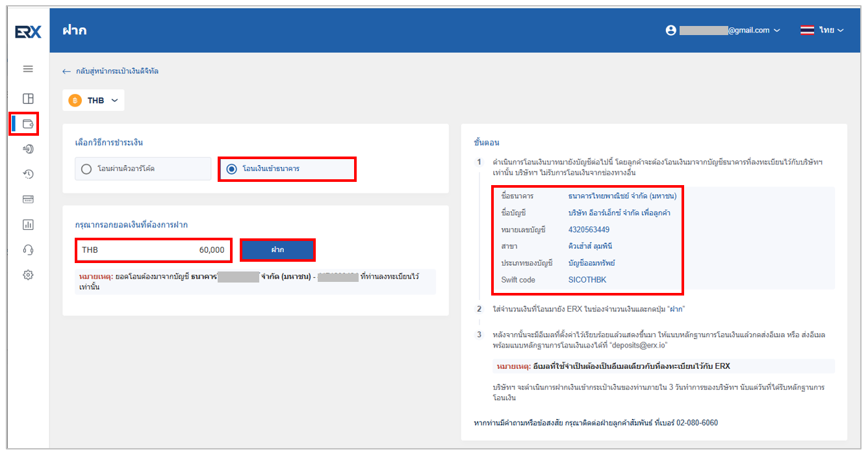Viewport: 868px width, 454px height.
Task: Open the headset support icon
Action: [28, 250]
